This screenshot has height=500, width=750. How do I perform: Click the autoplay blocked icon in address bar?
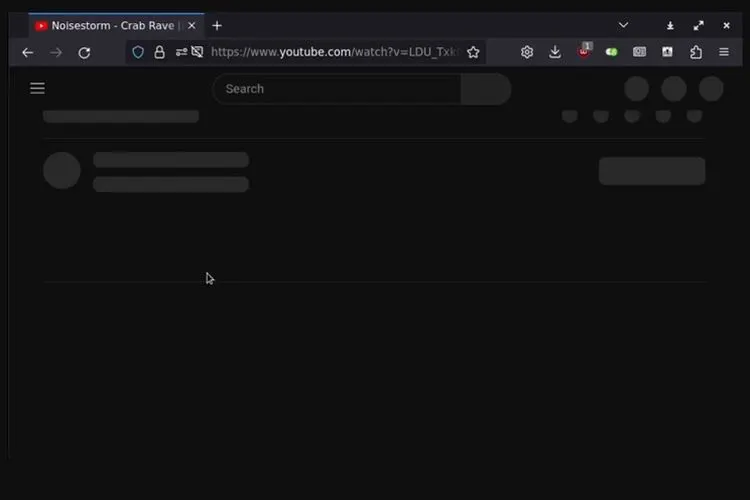point(197,52)
